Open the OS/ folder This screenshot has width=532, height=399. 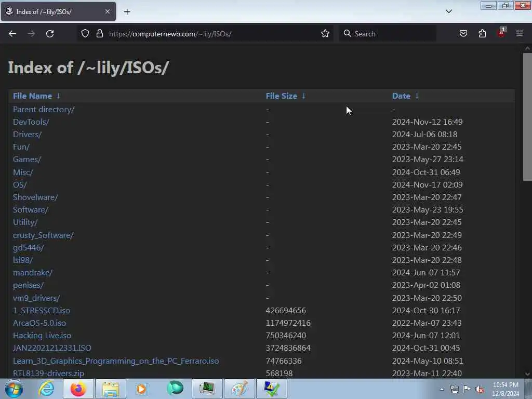(x=20, y=185)
